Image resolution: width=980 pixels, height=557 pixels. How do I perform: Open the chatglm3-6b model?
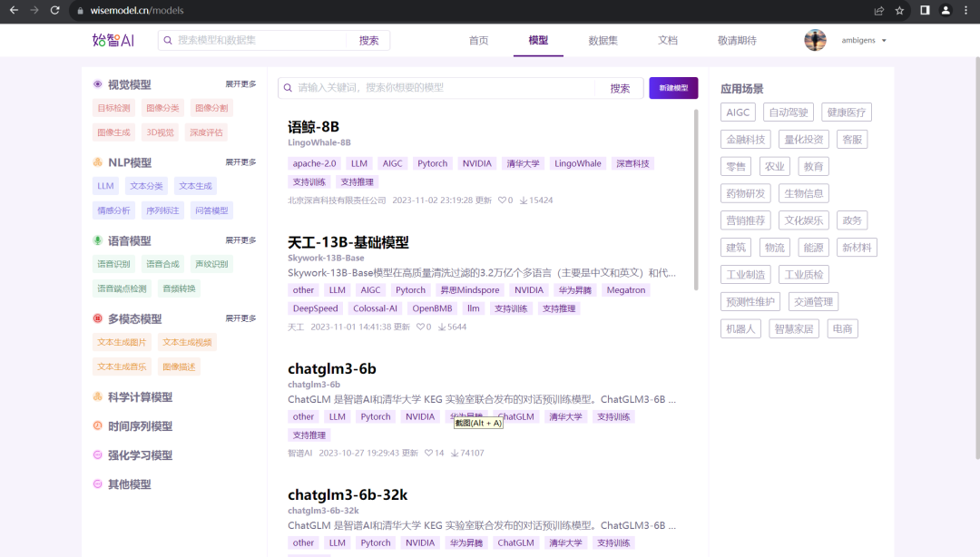click(x=332, y=368)
